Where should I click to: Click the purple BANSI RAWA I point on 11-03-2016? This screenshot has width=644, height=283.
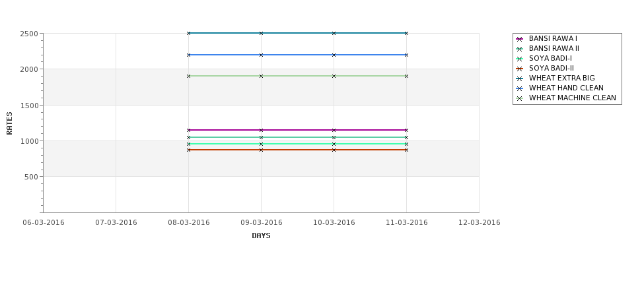(406, 130)
